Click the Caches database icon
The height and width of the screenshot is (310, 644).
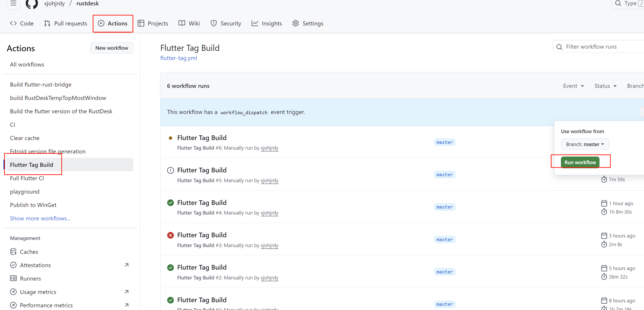[13, 251]
